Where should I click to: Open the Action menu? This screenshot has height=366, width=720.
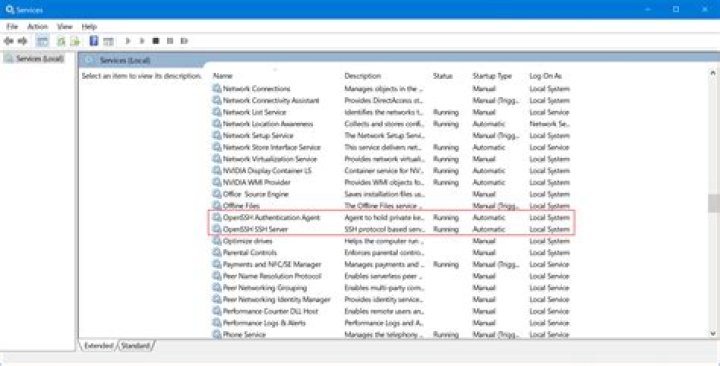[37, 27]
